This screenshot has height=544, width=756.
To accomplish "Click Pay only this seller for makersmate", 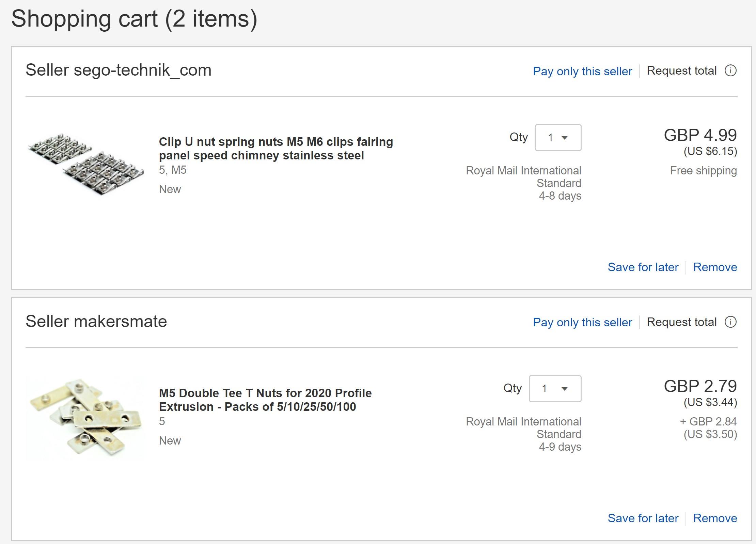I will [x=582, y=322].
